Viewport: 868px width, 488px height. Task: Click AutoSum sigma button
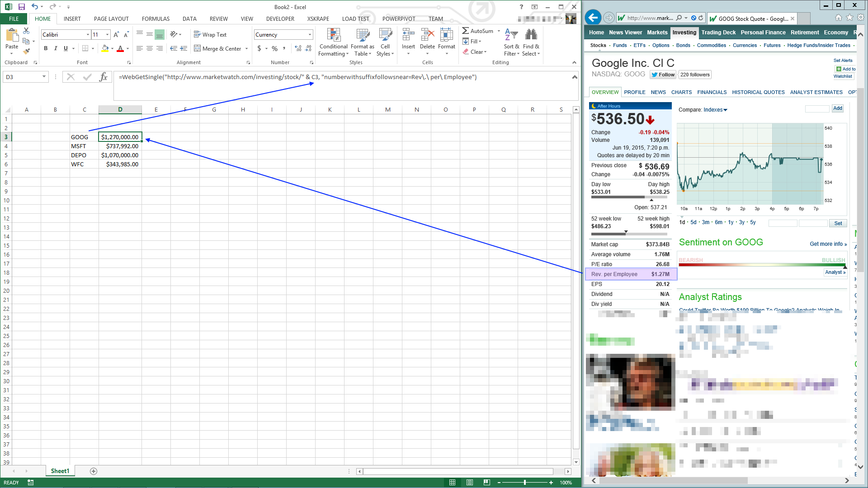click(478, 31)
